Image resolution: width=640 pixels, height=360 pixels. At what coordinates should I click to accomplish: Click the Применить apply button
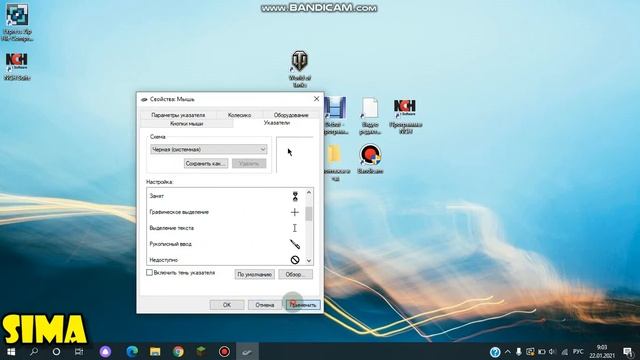coord(303,305)
